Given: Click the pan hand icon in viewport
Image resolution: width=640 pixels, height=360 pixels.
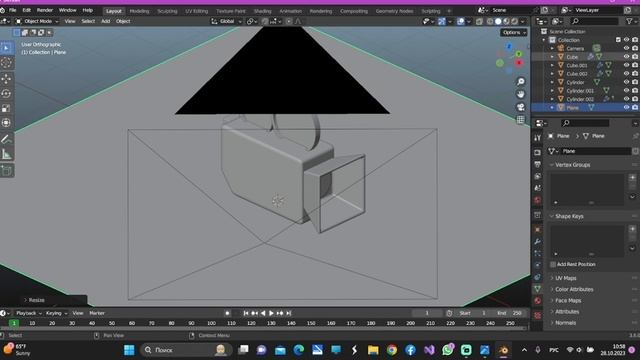Looking at the screenshot, I should coord(521,94).
